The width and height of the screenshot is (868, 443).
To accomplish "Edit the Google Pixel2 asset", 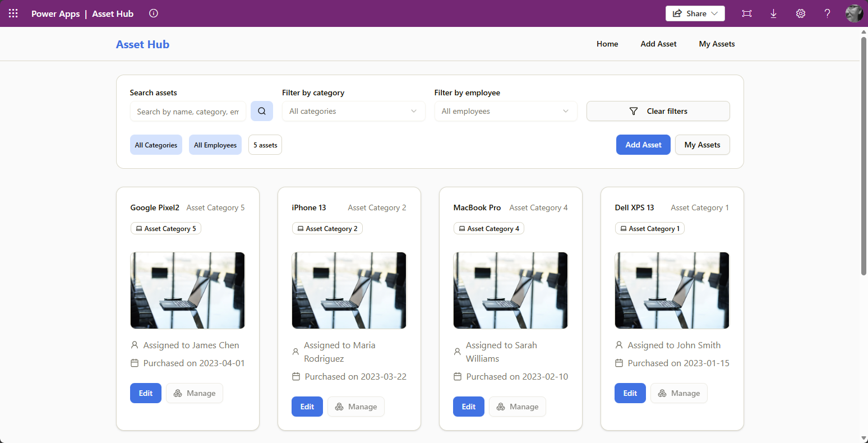I will (x=146, y=393).
